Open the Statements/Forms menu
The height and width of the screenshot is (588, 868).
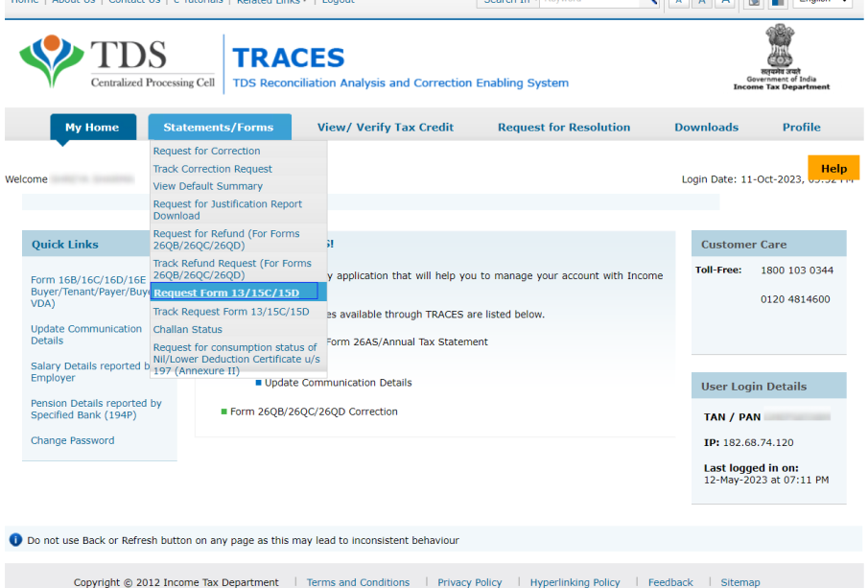[x=220, y=127]
